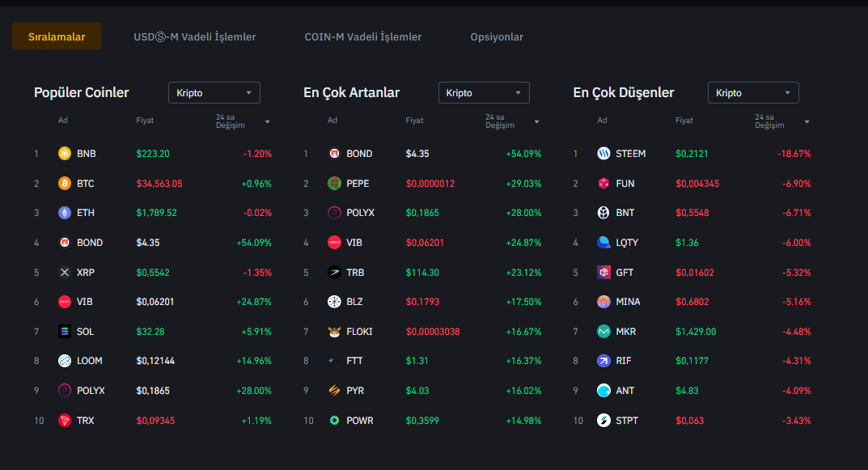Open Kripto dropdown under En Çok Artanlar
This screenshot has width=868, height=470.
coord(484,93)
